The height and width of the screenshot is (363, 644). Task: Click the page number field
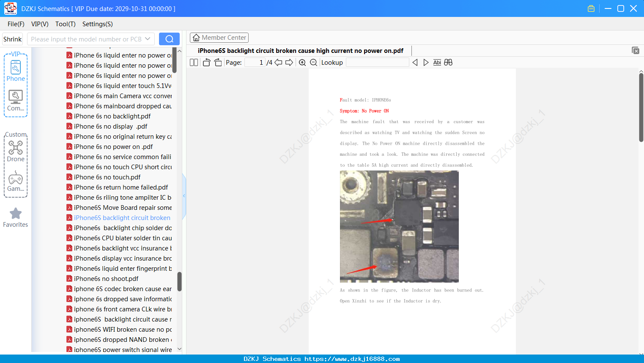point(255,63)
